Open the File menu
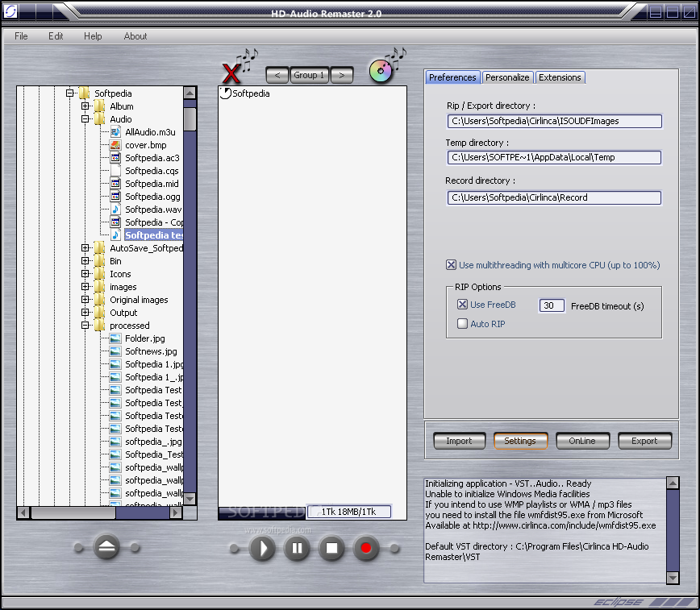Screen dimensions: 700x610 (21, 36)
